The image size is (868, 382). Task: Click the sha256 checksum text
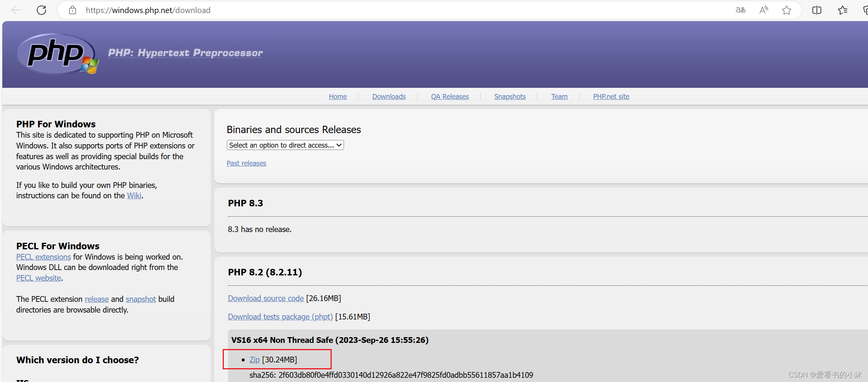tap(391, 375)
